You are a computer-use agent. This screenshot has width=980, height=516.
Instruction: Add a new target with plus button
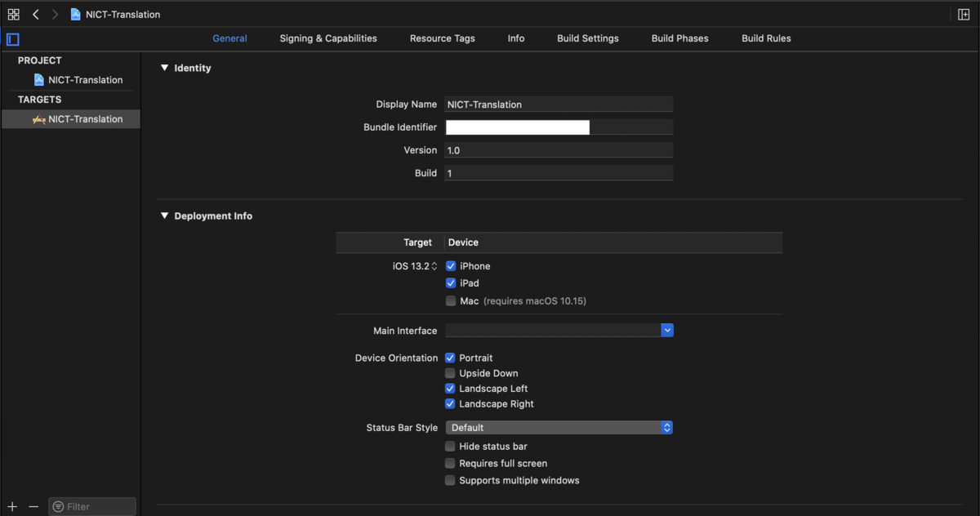click(12, 507)
